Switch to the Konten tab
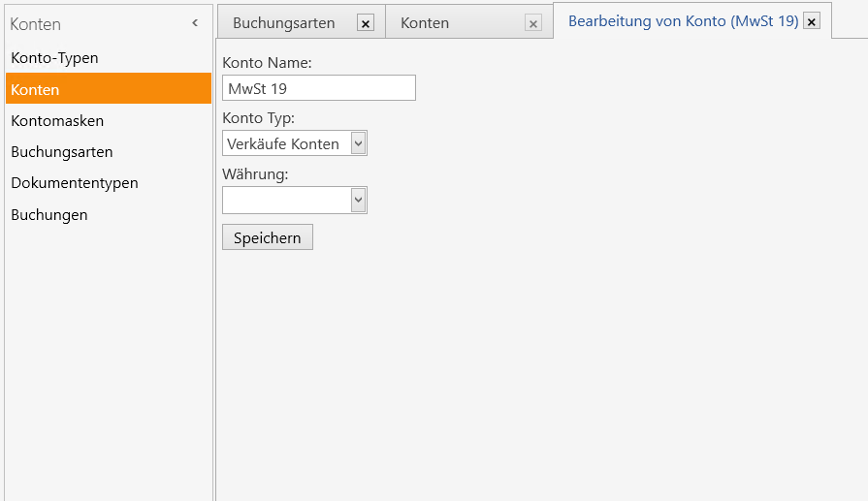The image size is (868, 501). coord(425,23)
